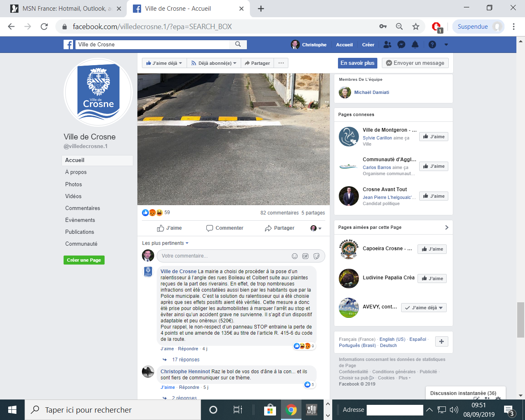Image resolution: width=525 pixels, height=420 pixels.
Task: Open Photos in left sidebar
Action: pyautogui.click(x=73, y=184)
